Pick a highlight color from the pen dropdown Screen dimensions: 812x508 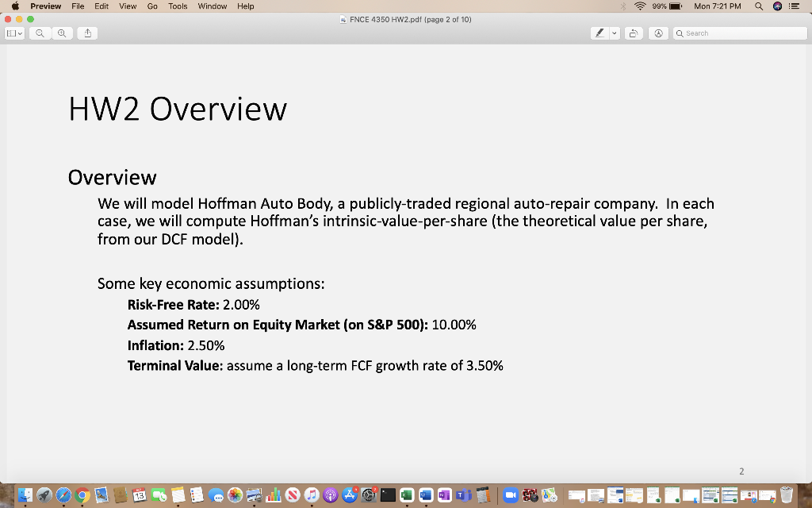[616, 33]
